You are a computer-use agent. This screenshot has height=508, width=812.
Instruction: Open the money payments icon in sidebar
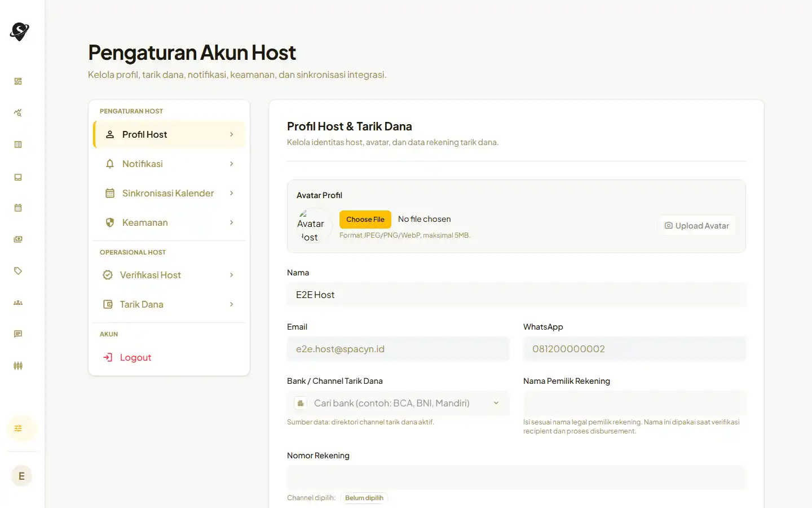18,239
